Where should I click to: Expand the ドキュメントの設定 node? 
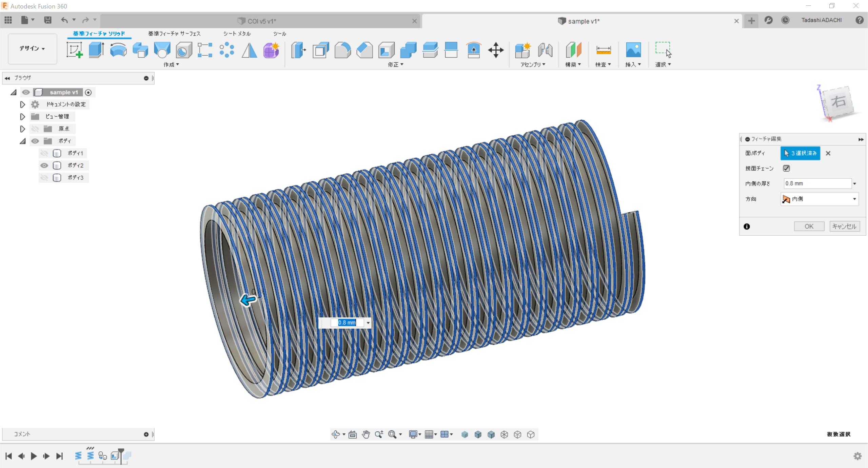point(22,104)
